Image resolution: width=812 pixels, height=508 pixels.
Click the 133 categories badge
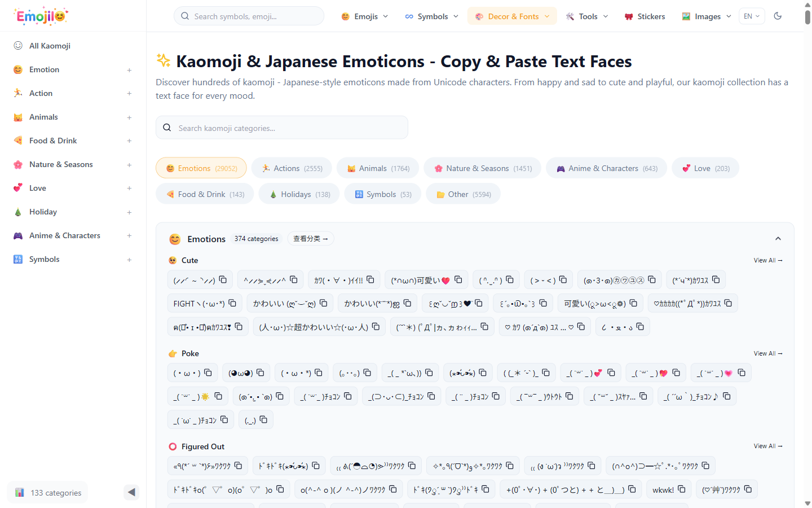pos(48,493)
